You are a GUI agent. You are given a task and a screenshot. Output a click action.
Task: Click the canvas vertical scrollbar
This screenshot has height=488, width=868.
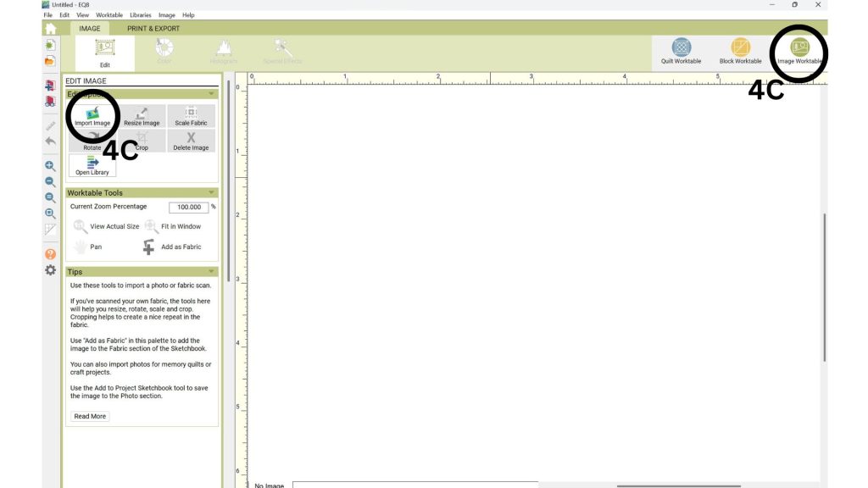[824, 288]
